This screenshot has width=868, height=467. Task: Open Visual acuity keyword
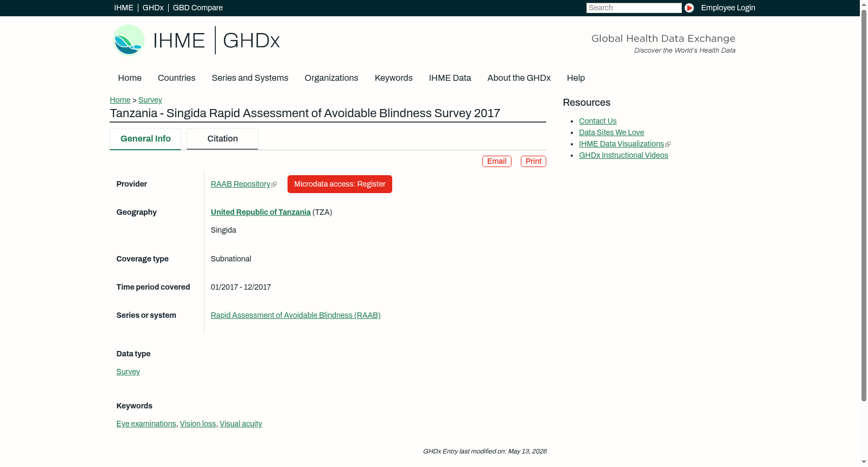coord(241,424)
